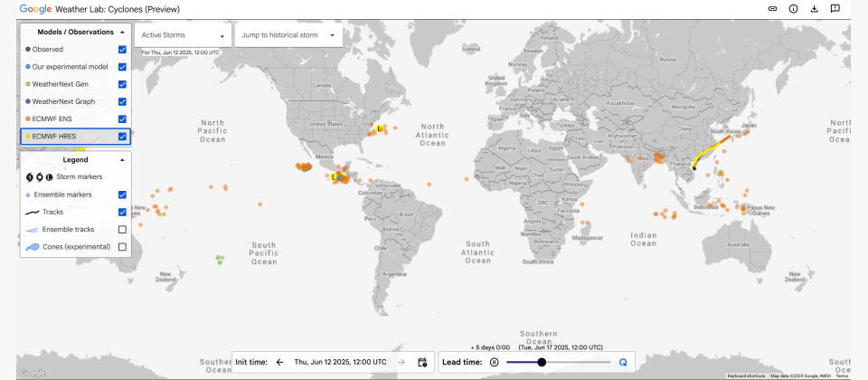Toggle the WeatherNext Graph checkbox
Viewport: 868px width, 380px height.
pyautogui.click(x=122, y=102)
